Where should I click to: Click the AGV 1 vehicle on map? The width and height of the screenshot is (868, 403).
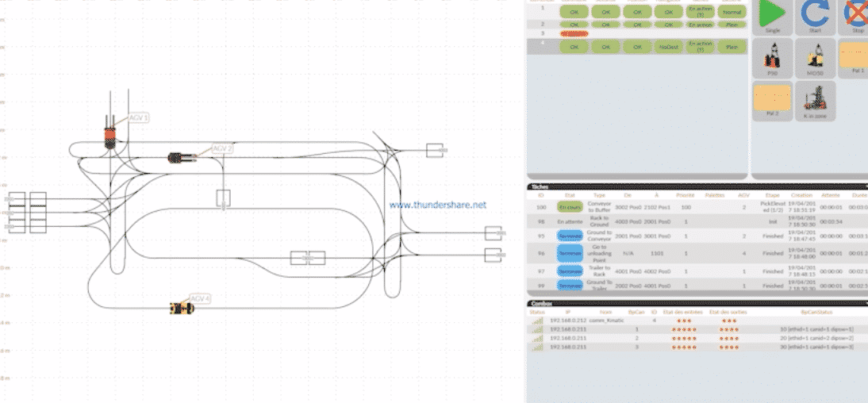(x=110, y=135)
